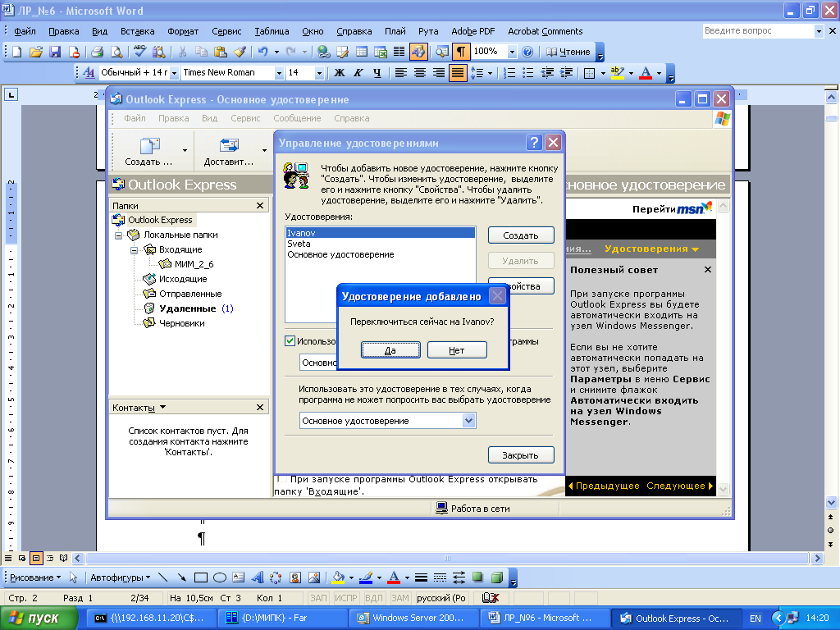Open the Рисование dropdown menu
Screen dimensions: 840x630
click(x=35, y=577)
